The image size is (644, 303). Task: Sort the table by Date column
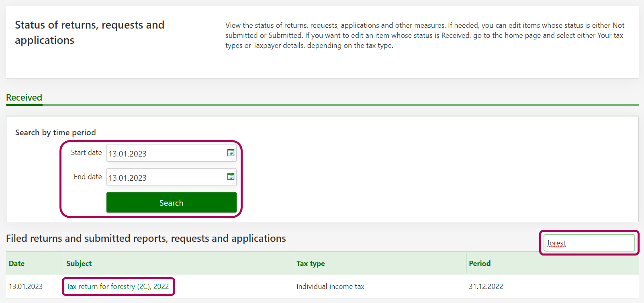click(17, 264)
